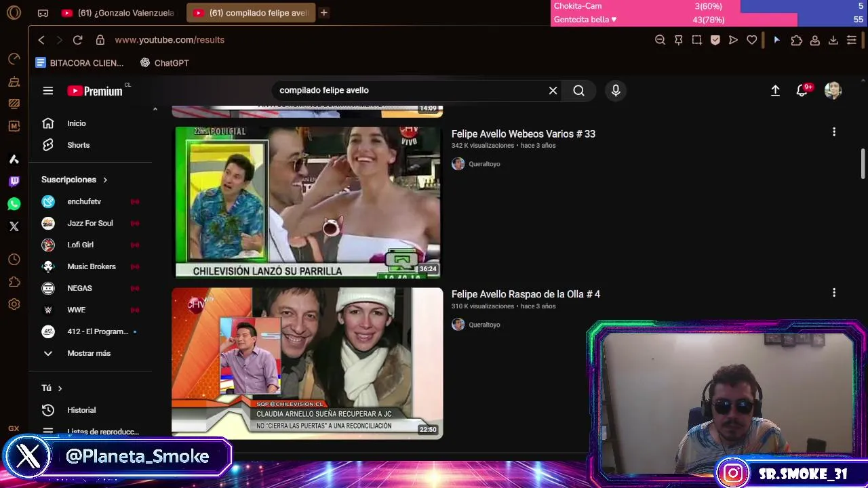
Task: Open the WWE channel
Action: tap(92, 310)
